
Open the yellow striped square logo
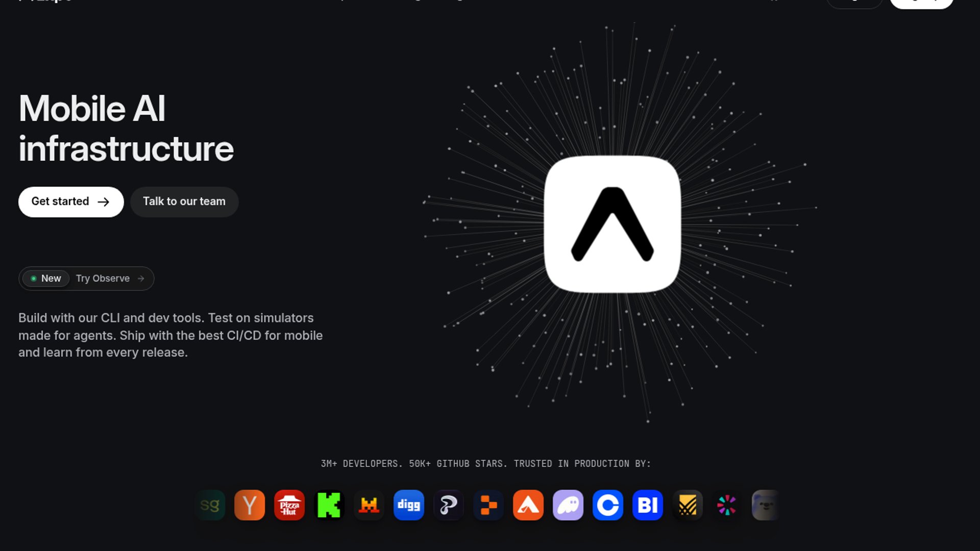tap(688, 505)
